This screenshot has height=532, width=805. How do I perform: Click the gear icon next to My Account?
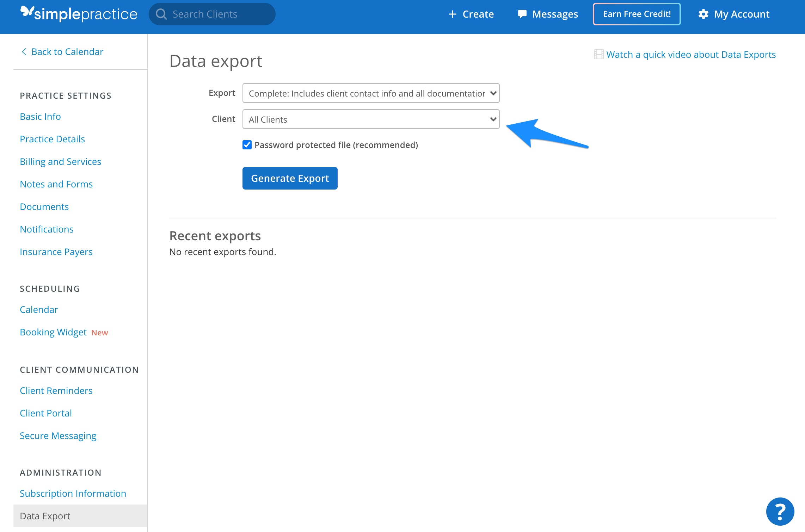click(703, 14)
